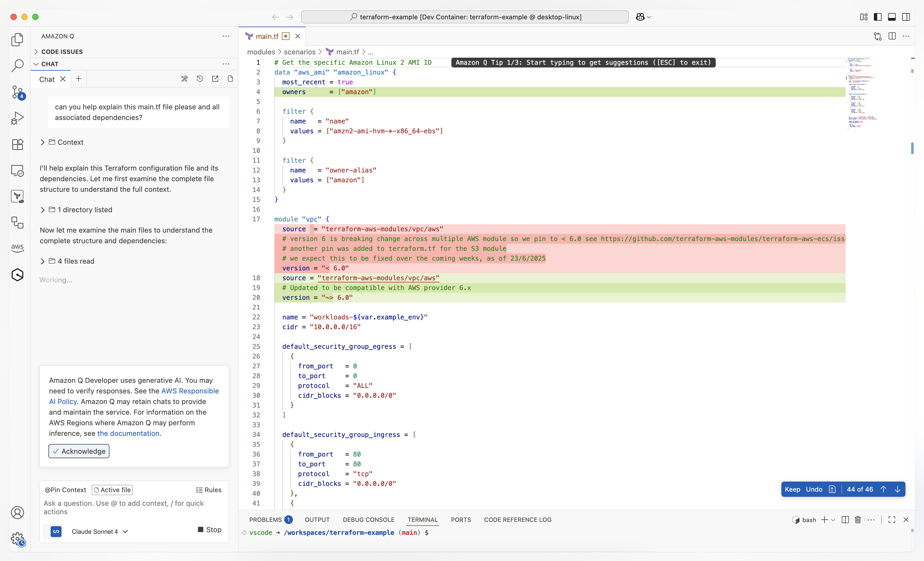Click the title bar search field

tap(465, 17)
